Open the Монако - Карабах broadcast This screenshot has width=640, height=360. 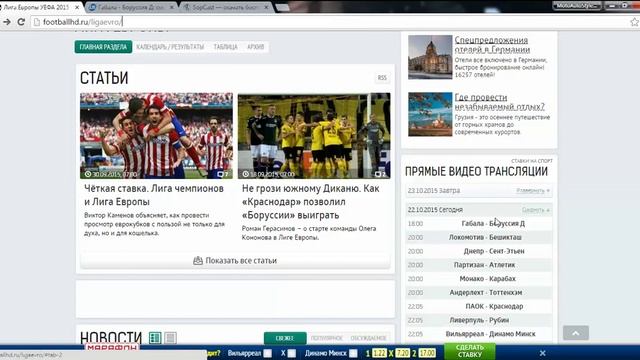pyautogui.click(x=479, y=279)
